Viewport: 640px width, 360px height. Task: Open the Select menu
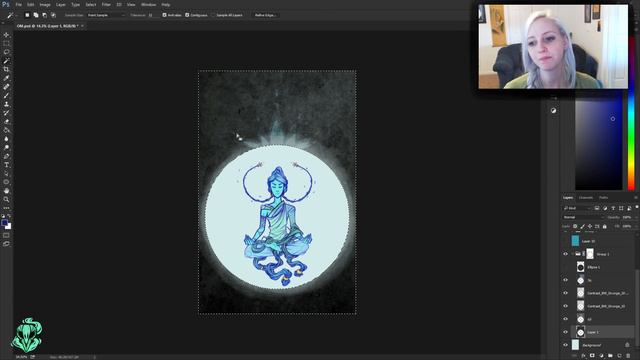tap(91, 4)
